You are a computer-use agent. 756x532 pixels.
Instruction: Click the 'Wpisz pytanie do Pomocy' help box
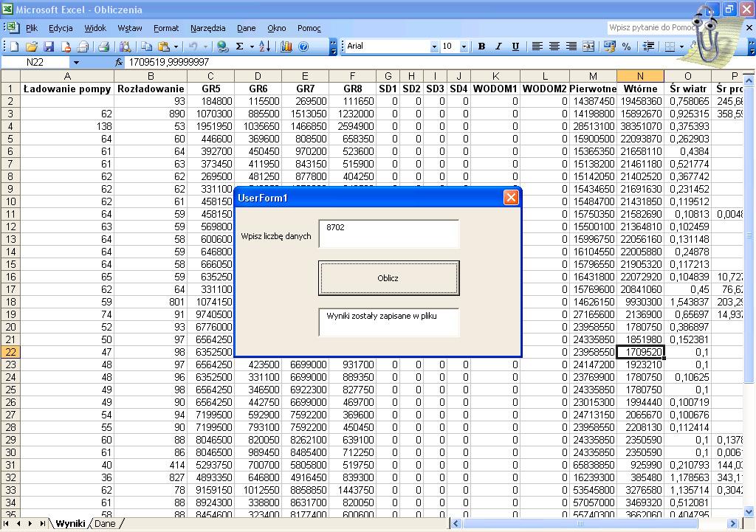click(x=651, y=27)
